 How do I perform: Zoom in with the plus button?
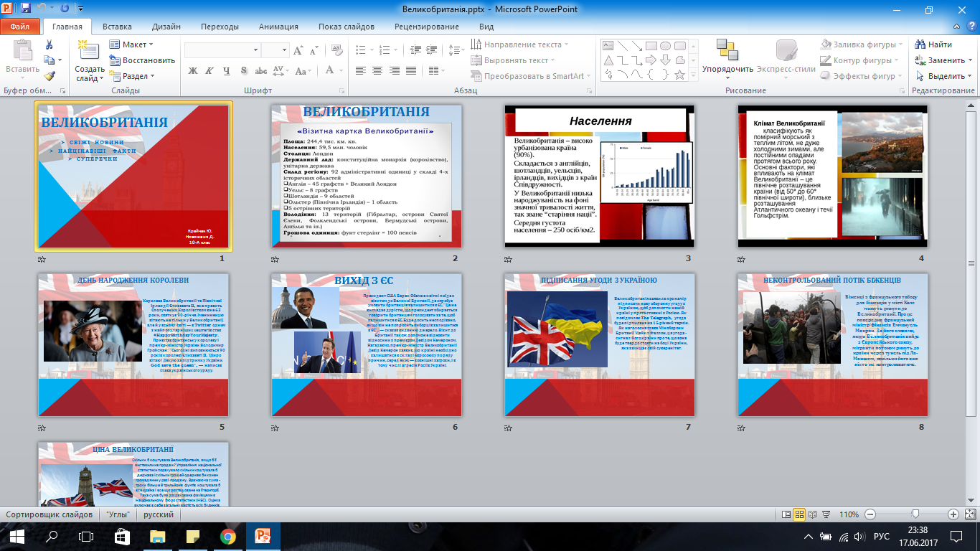point(953,514)
